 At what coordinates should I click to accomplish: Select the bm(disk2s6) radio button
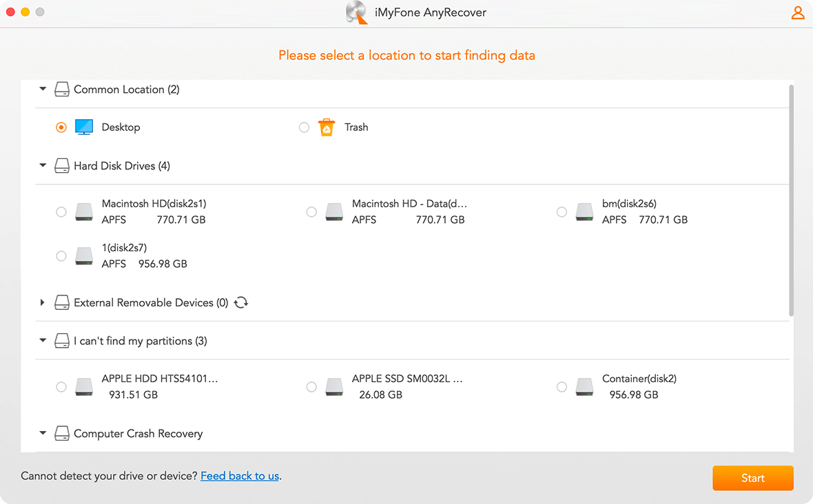click(562, 212)
